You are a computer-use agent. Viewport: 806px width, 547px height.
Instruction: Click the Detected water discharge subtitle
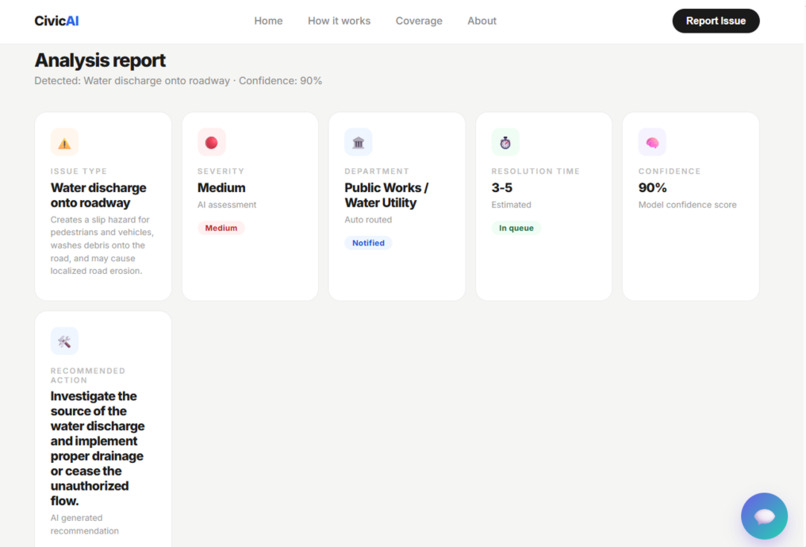178,81
